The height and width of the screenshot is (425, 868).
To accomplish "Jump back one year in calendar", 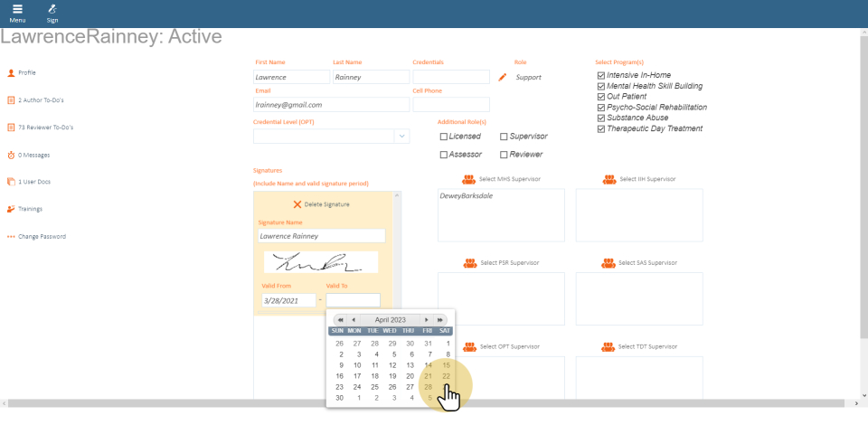I will (x=340, y=320).
